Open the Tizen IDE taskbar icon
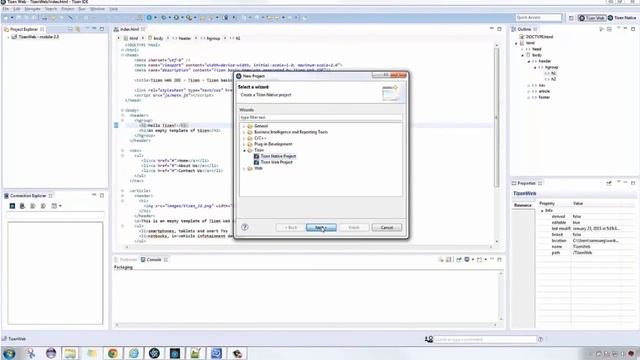Screen dimensions: 640x360 pyautogui.click(x=154, y=353)
